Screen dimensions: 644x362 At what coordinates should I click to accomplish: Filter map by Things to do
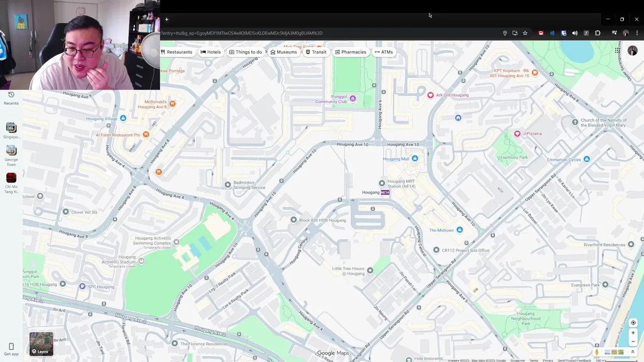(246, 52)
